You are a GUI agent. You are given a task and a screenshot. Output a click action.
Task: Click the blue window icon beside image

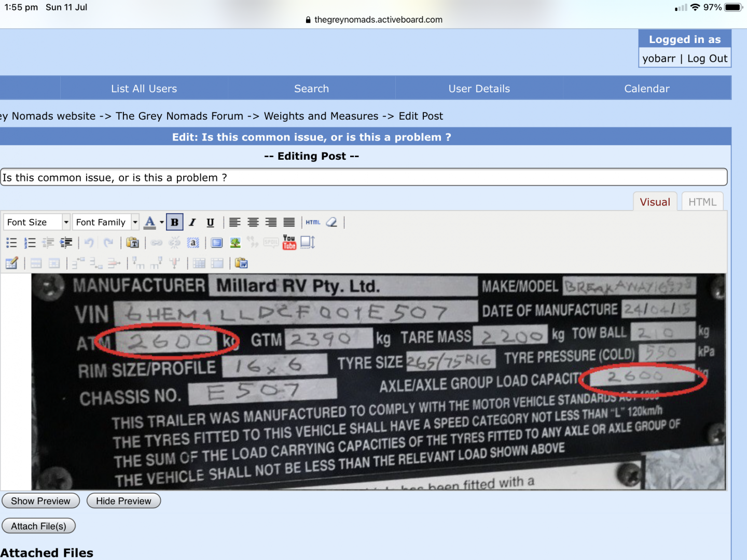[x=217, y=243]
